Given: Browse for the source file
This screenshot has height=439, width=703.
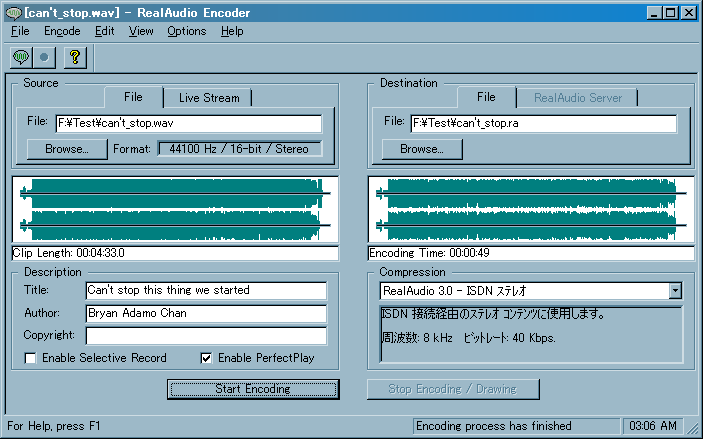Looking at the screenshot, I should coord(67,149).
